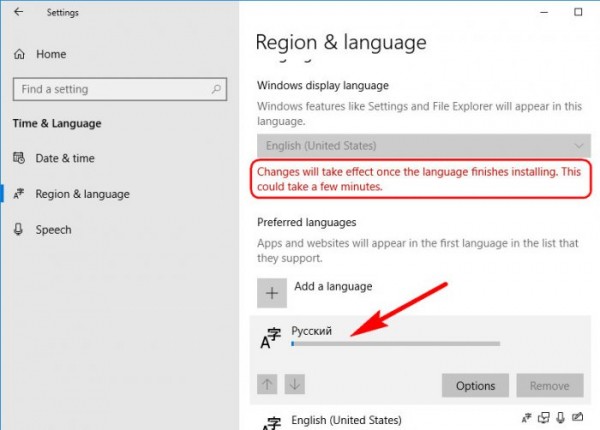
Task: Focus the Find a setting search box
Action: [x=120, y=89]
